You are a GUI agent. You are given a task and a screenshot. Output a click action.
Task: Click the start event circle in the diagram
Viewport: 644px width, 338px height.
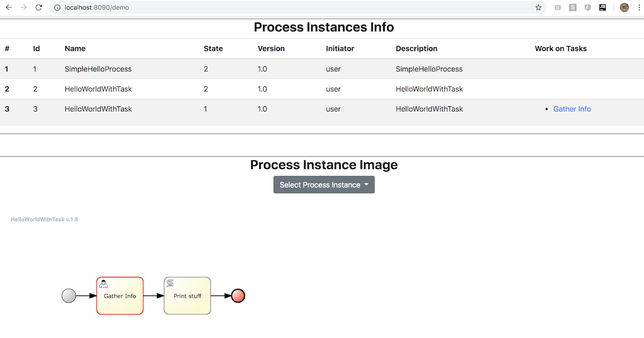[x=69, y=296]
